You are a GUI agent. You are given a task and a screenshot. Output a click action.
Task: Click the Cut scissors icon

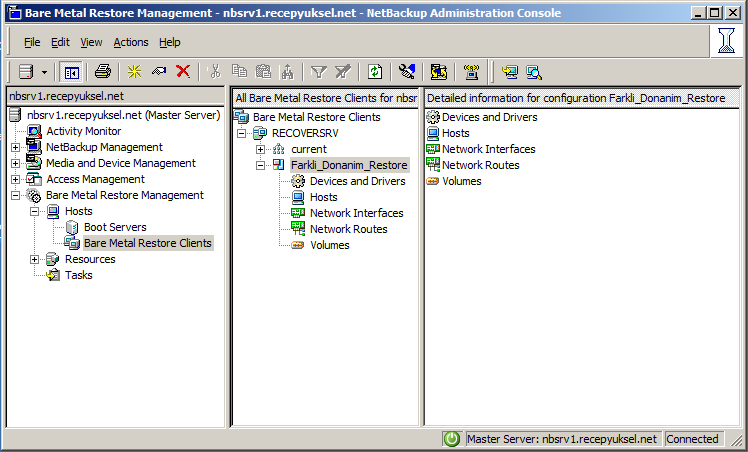coord(215,72)
